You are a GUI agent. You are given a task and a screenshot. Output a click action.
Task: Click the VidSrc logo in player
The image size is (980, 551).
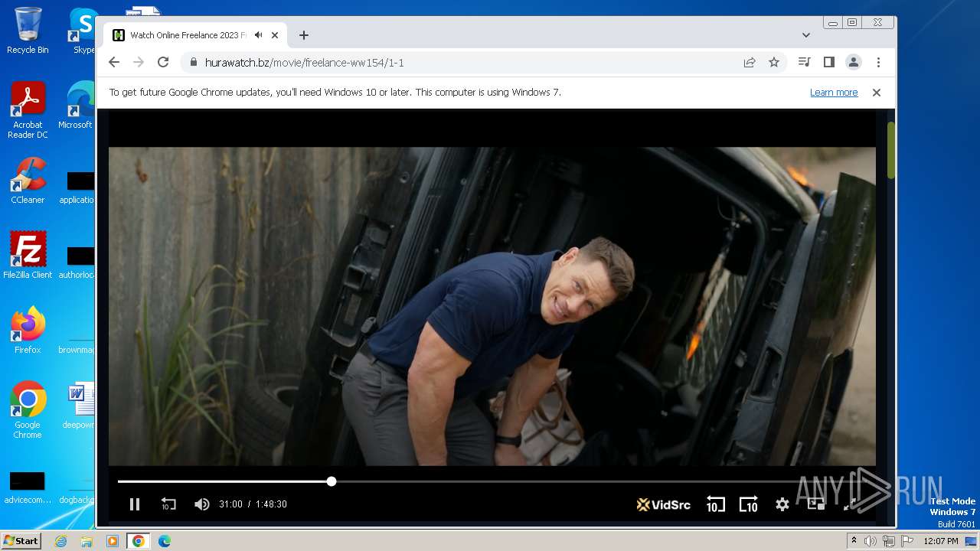point(664,504)
